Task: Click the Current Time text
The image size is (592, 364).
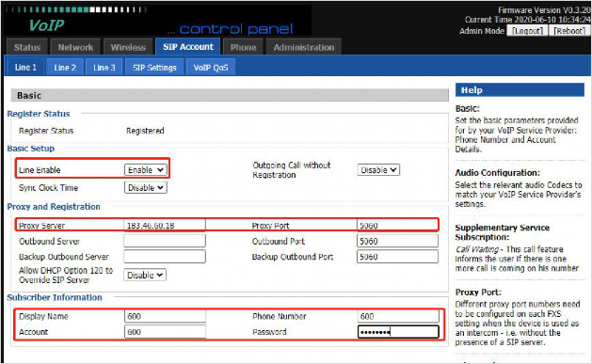Action: pos(527,20)
